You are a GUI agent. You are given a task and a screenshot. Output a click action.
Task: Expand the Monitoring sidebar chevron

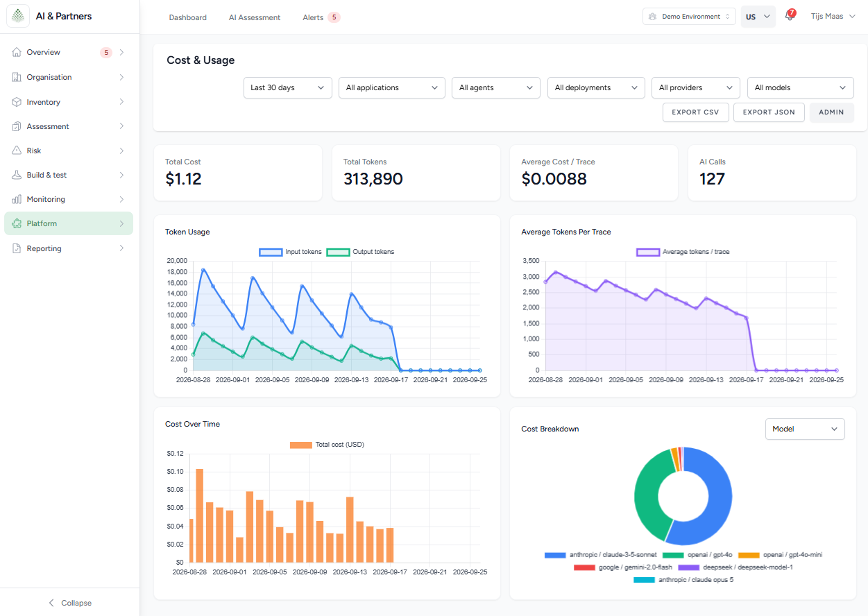tap(121, 199)
